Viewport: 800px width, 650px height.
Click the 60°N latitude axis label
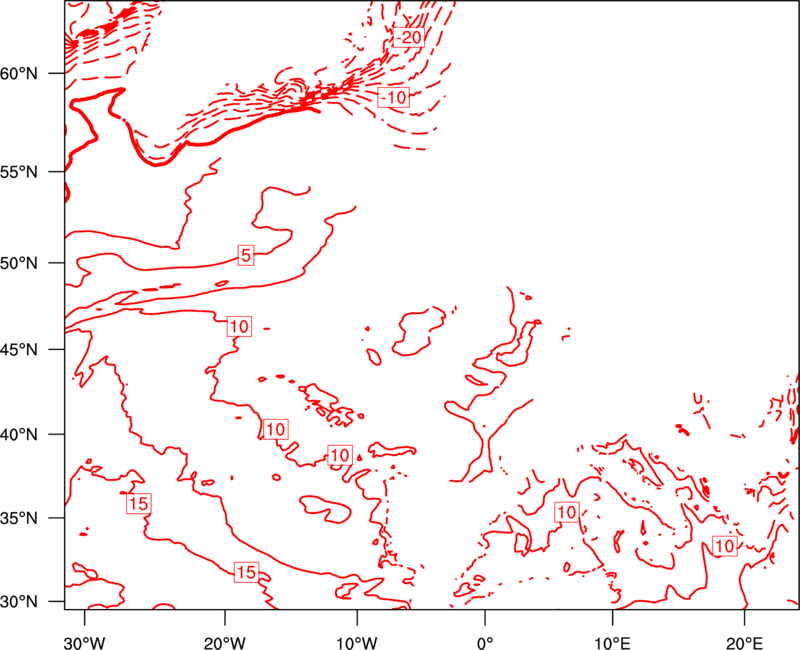pos(19,73)
